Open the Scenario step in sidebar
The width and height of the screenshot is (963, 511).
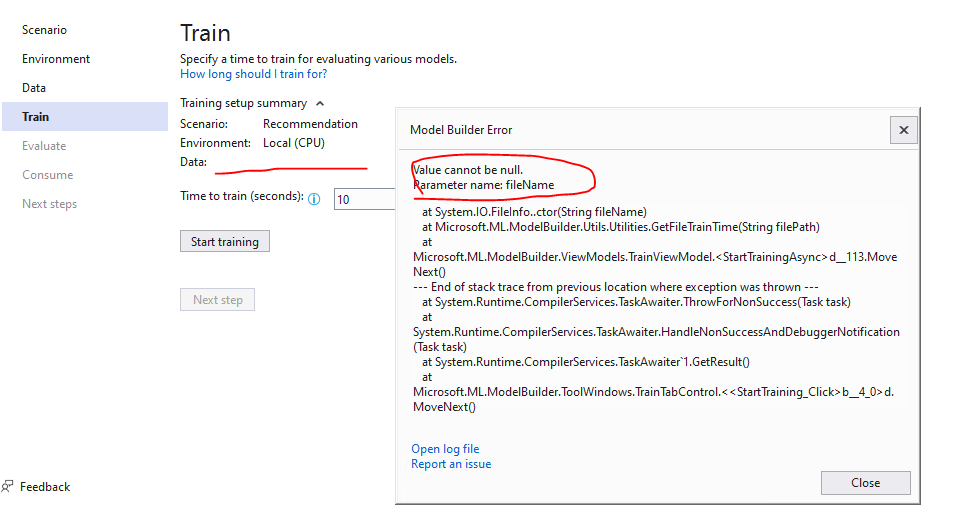click(x=44, y=29)
